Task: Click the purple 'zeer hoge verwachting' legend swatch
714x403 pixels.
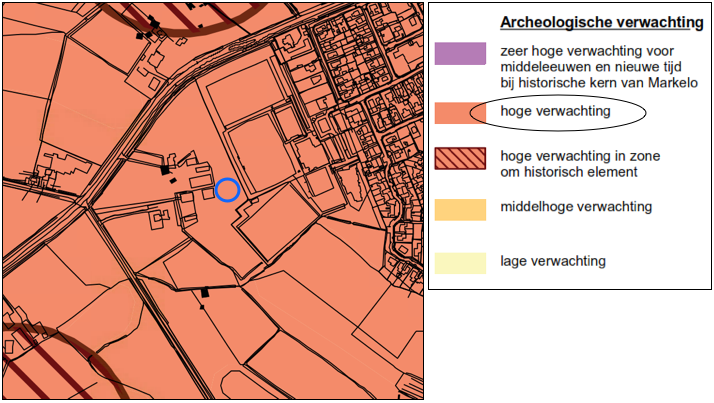Action: pyautogui.click(x=460, y=53)
